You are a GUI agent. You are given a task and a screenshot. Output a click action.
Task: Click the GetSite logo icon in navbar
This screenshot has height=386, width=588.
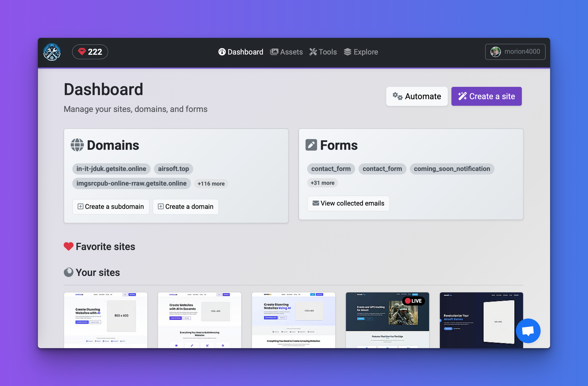point(52,52)
